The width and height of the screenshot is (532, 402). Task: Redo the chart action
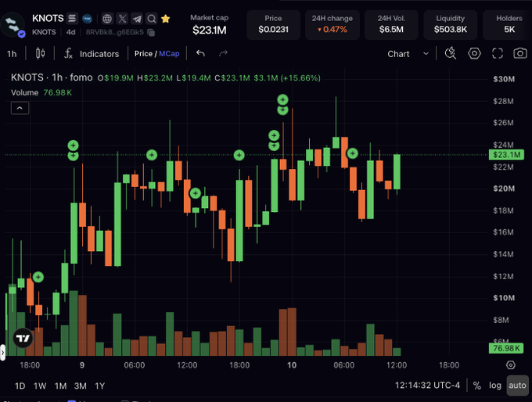click(x=223, y=53)
